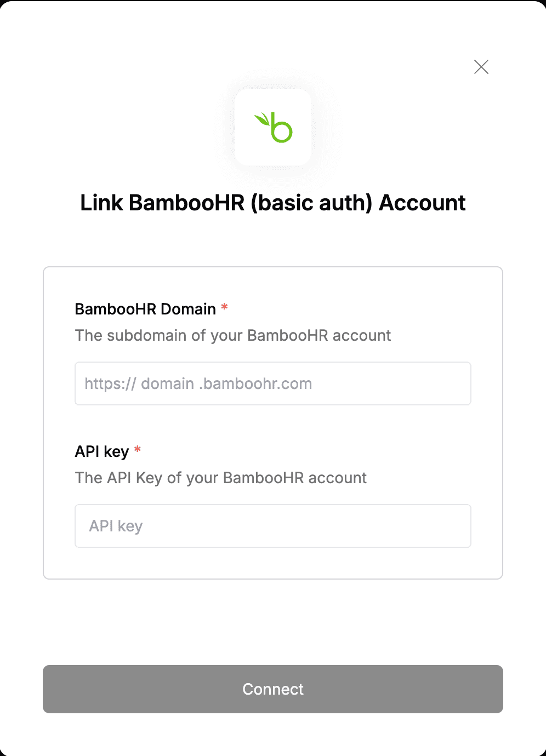Select the 'Link BambooHR (basic auth) Account' heading
The width and height of the screenshot is (546, 756).
pyautogui.click(x=273, y=203)
